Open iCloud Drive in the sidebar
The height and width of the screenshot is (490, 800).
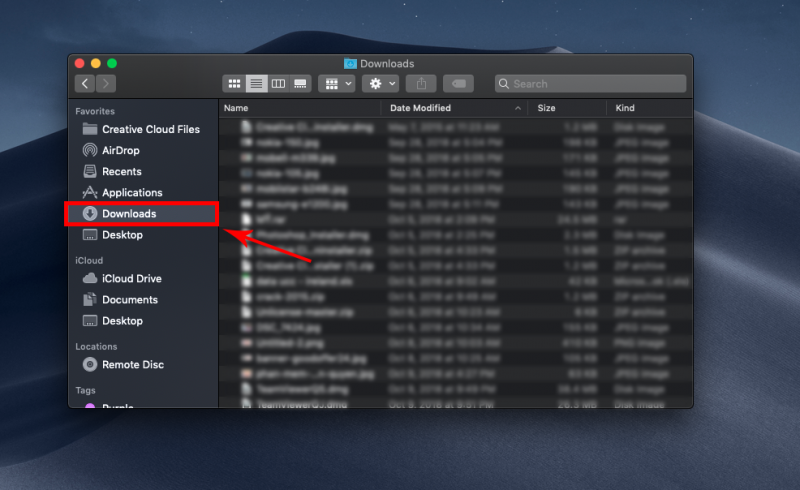tap(131, 279)
